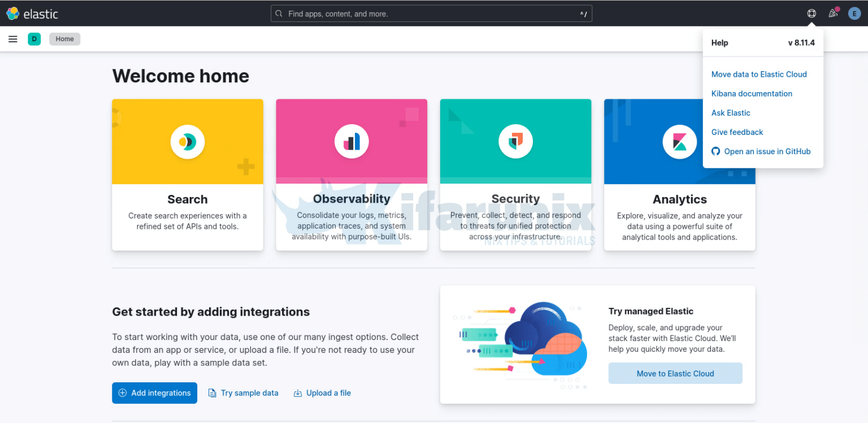Click the Search solution icon

(187, 141)
